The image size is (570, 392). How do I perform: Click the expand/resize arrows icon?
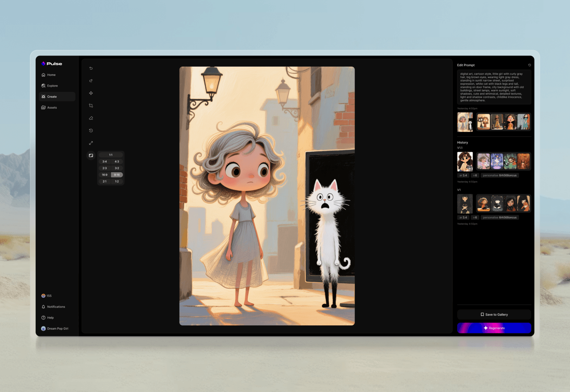[91, 143]
